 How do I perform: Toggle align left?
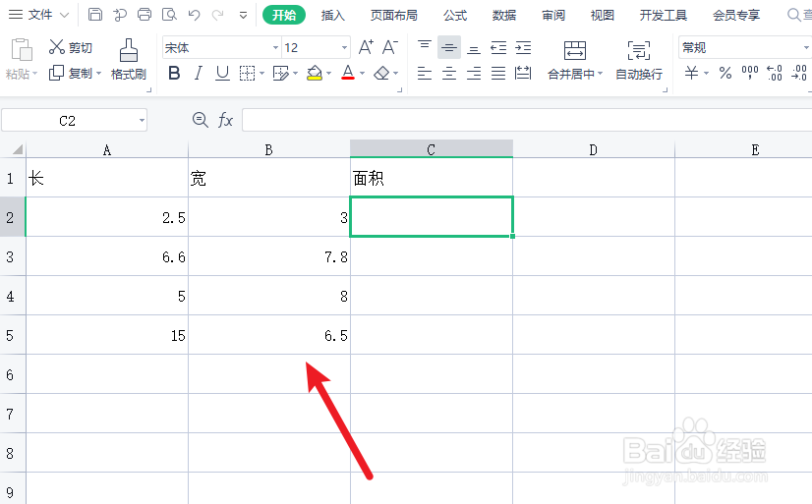coord(425,74)
